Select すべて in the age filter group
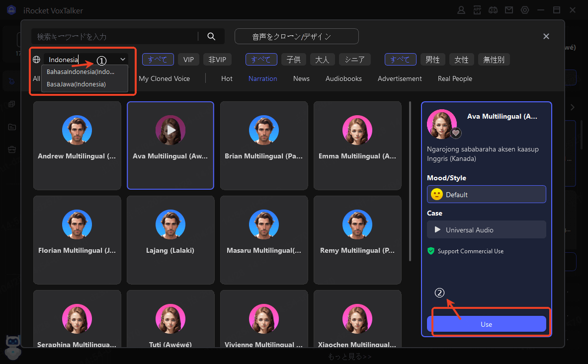 coord(261,60)
